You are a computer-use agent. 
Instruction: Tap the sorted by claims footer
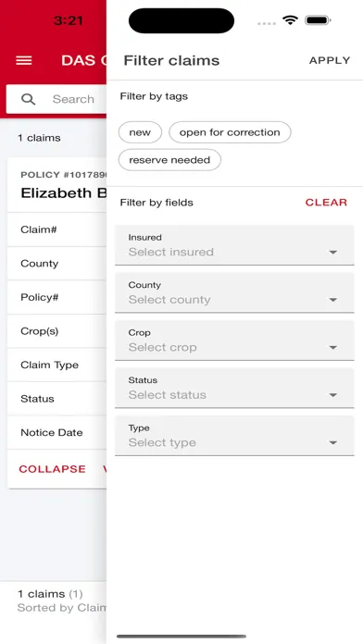pyautogui.click(x=62, y=608)
